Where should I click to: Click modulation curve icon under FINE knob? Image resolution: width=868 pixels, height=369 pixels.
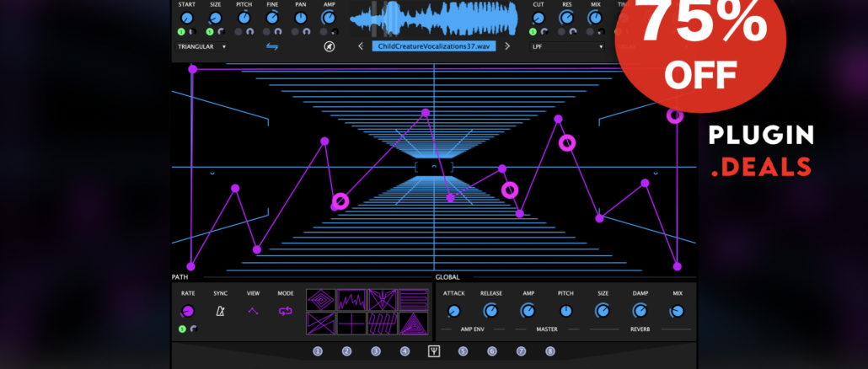coord(278,32)
